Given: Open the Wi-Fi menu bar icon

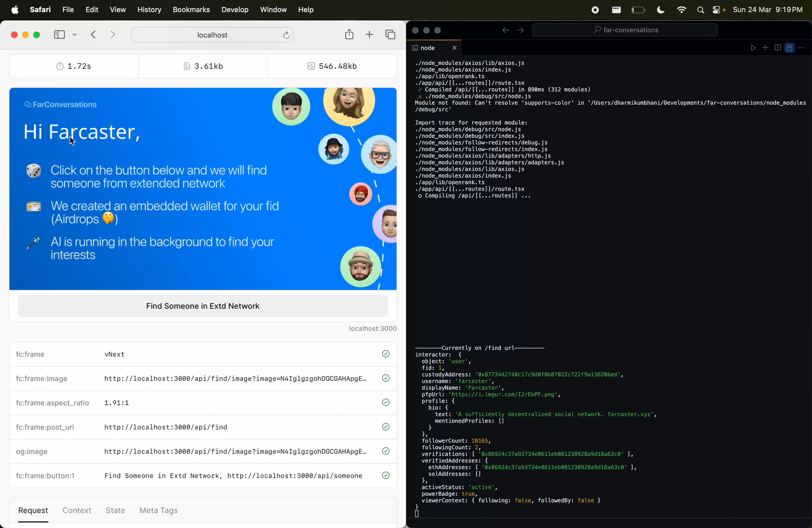Looking at the screenshot, I should (682, 10).
